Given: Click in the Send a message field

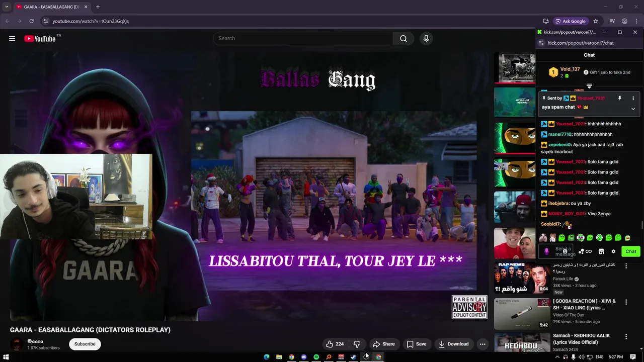Looking at the screenshot, I should (555, 251).
